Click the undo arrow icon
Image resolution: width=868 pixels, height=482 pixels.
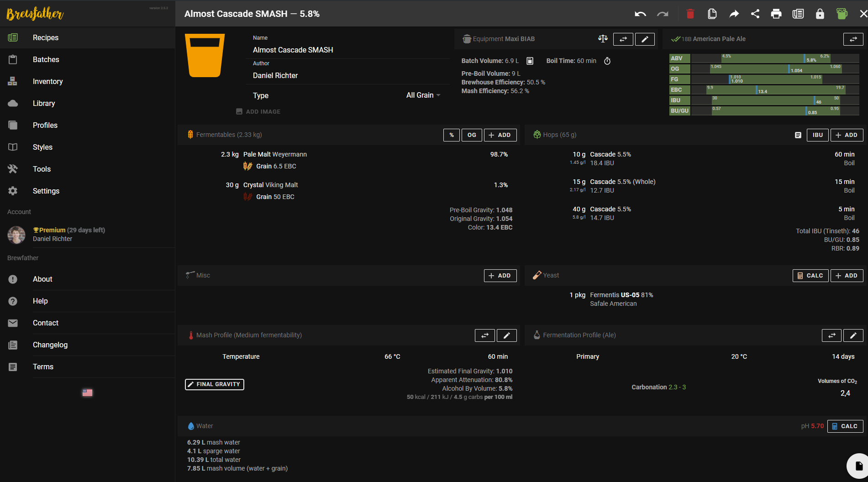[x=640, y=14]
